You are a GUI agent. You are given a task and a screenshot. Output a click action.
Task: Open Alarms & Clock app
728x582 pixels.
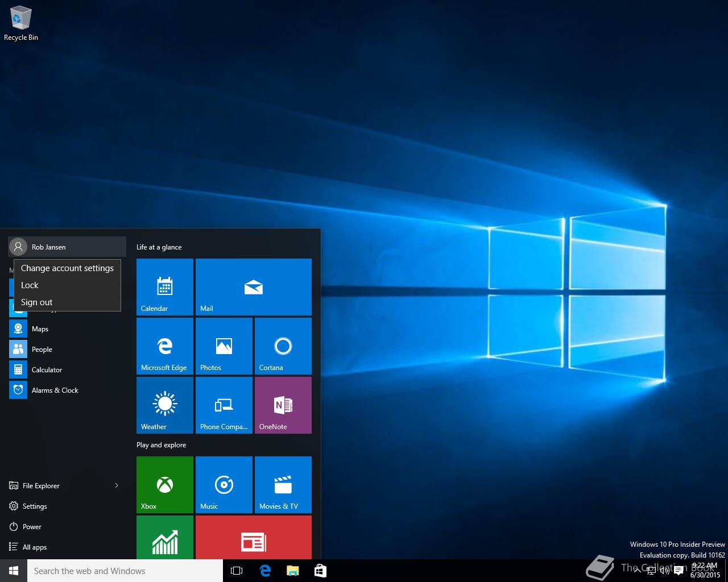[66, 390]
